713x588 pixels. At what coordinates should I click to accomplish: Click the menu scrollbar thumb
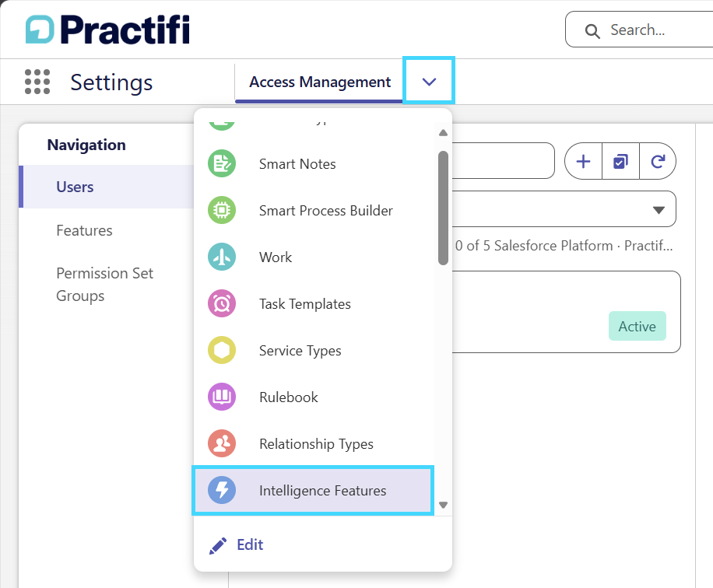443,208
